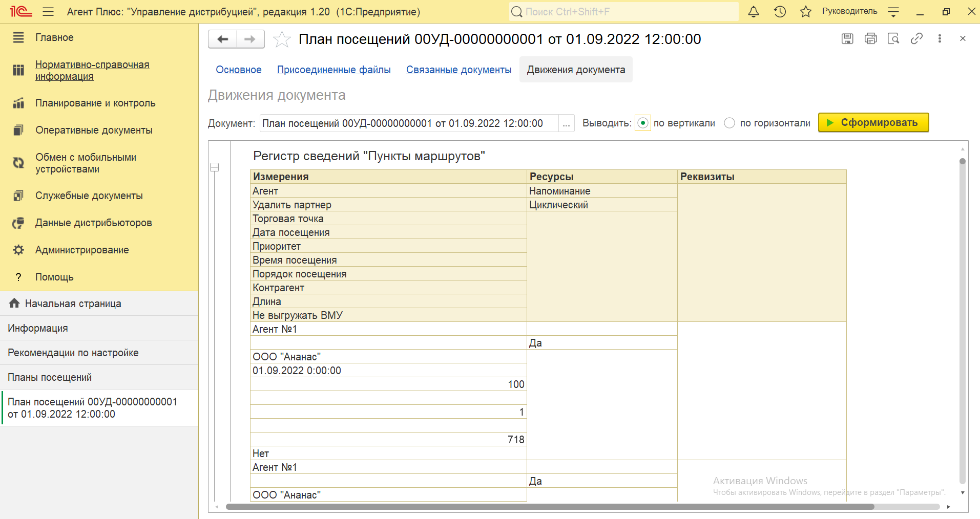Switch to Связанные документы tab

459,70
